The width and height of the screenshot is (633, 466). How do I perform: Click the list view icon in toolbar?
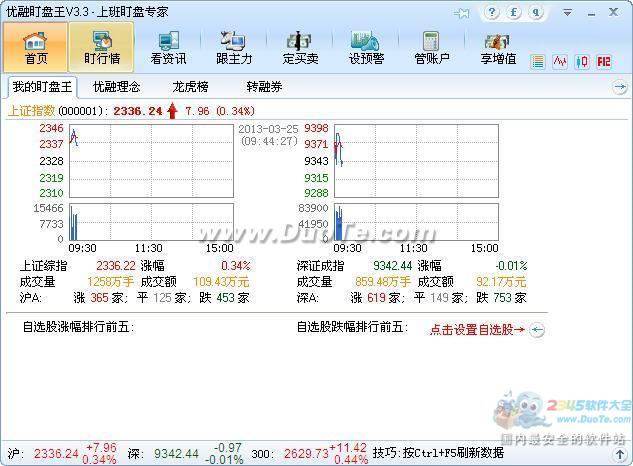point(538,62)
